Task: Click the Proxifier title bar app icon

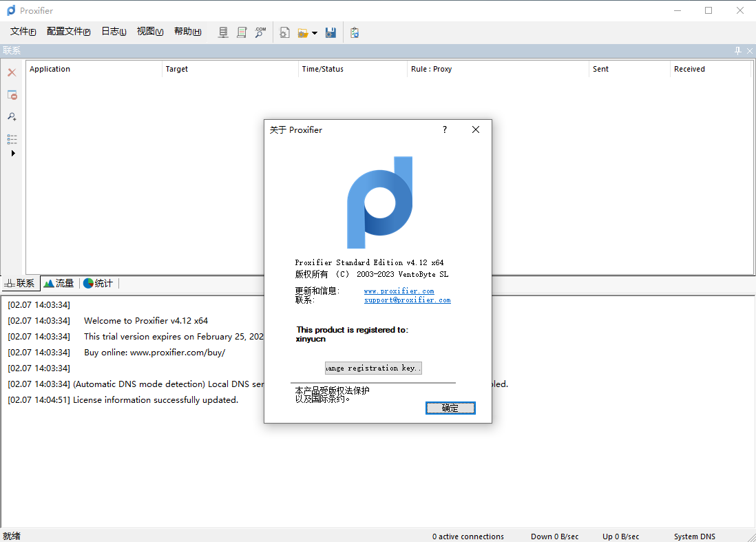Action: coord(10,10)
